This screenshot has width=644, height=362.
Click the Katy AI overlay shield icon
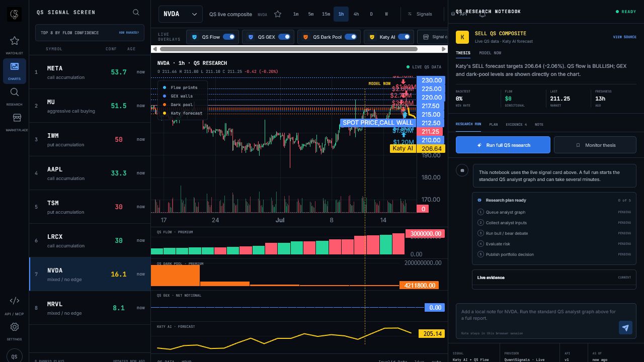tap(372, 37)
